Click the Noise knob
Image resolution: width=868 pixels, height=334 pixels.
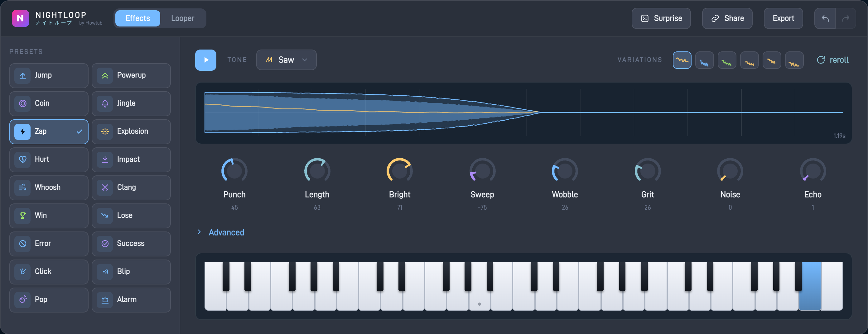coord(730,171)
